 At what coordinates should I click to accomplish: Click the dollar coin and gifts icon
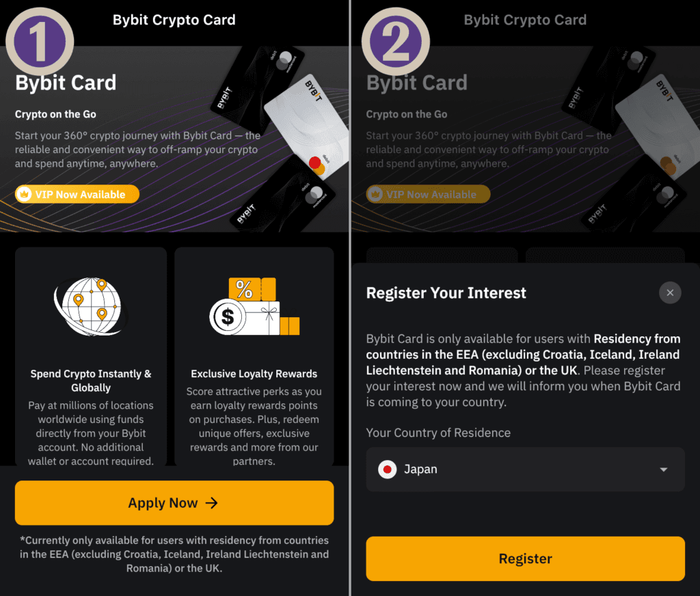[x=254, y=306]
